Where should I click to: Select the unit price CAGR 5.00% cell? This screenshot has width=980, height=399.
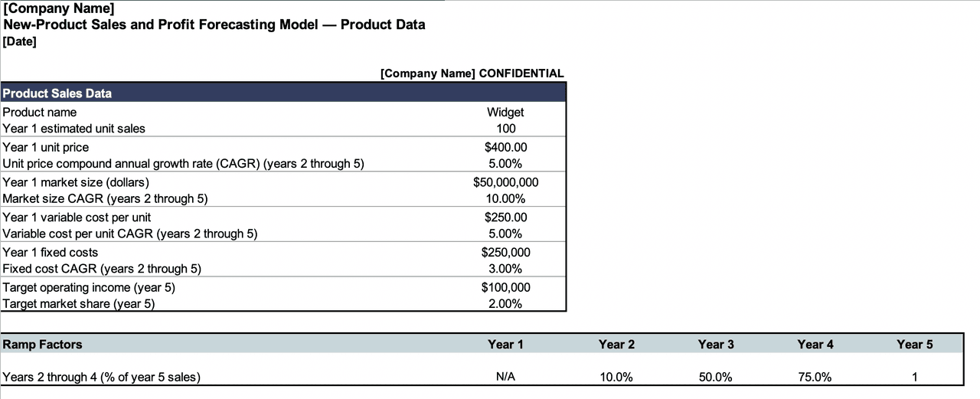click(x=505, y=164)
